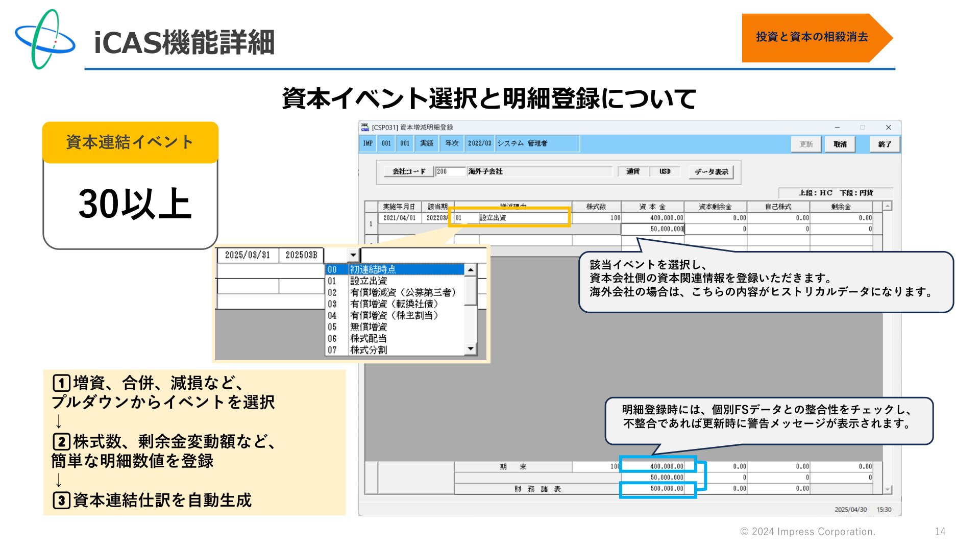980x551 pixels.
Task: Click the 更新 button
Action: point(806,144)
